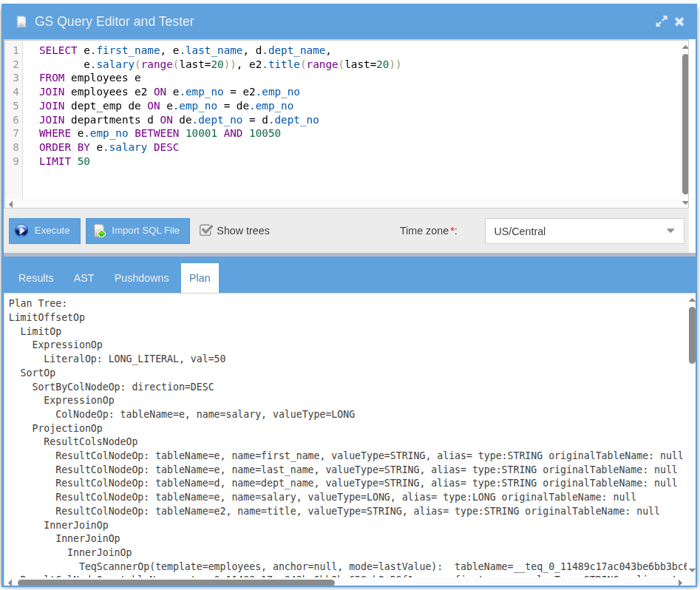Run the query with Execute button
The image size is (700, 590).
click(44, 231)
